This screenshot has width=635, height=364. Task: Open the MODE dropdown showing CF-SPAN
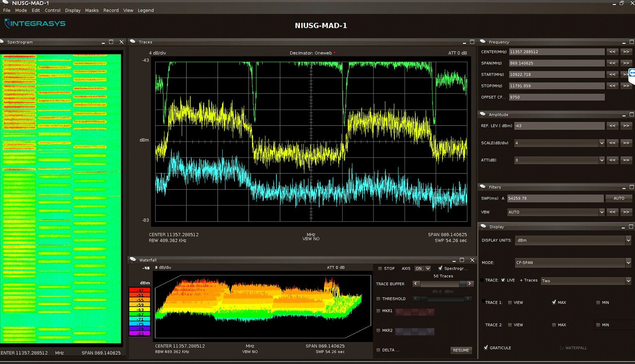coord(628,263)
